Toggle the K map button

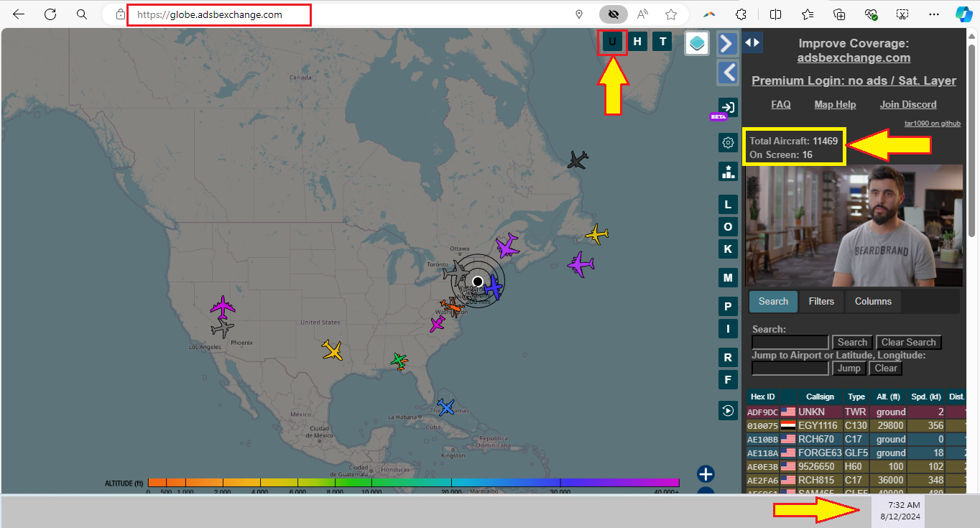point(728,249)
